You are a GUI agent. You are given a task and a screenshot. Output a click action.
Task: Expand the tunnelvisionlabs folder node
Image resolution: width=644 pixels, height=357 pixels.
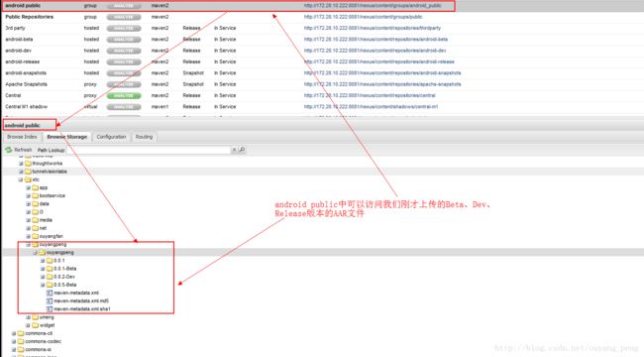click(21, 172)
